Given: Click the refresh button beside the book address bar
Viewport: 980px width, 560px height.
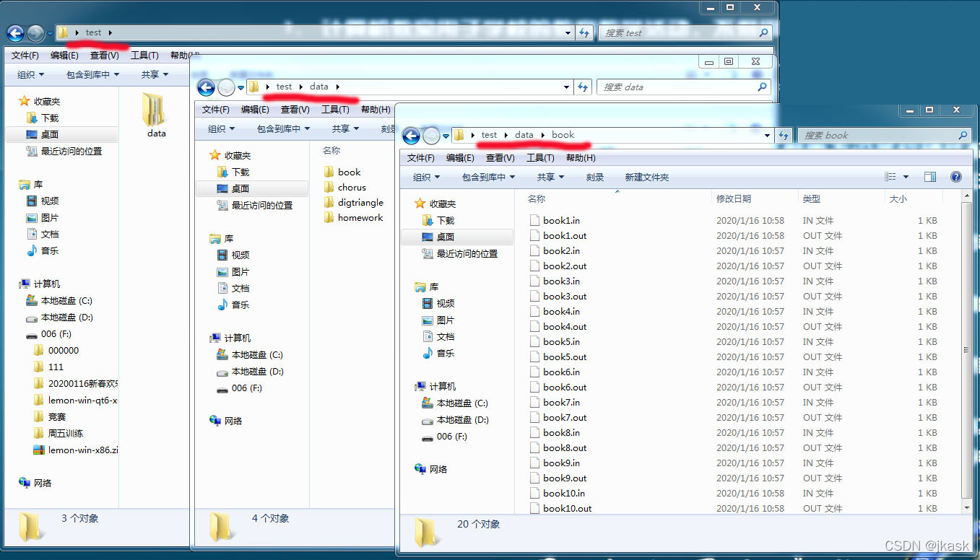Looking at the screenshot, I should (784, 135).
